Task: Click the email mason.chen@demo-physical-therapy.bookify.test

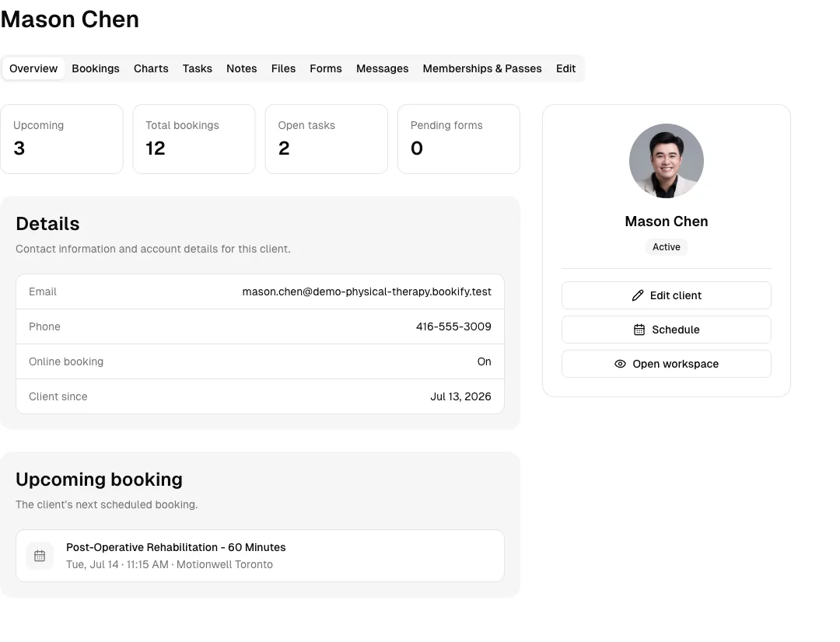Action: pos(366,291)
